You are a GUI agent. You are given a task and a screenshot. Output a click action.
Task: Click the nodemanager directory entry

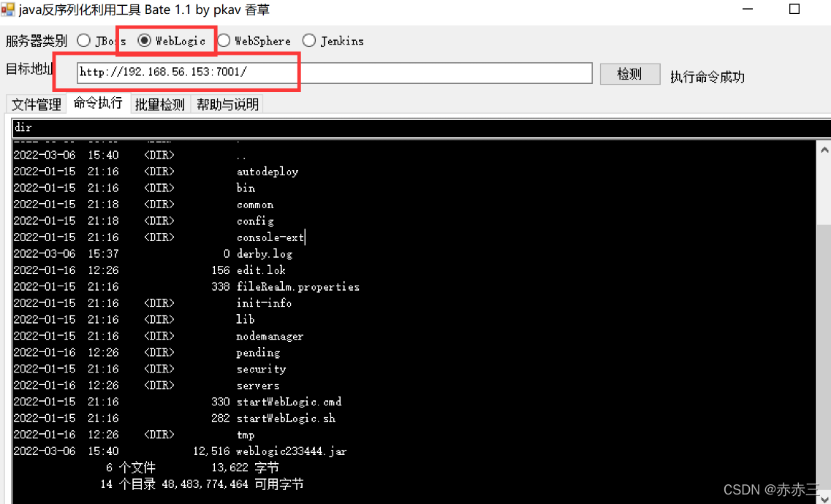tap(270, 336)
